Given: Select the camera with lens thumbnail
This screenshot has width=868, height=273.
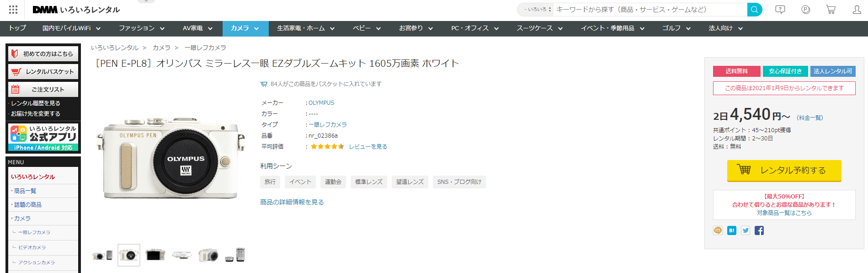Looking at the screenshot, I should coord(208,255).
